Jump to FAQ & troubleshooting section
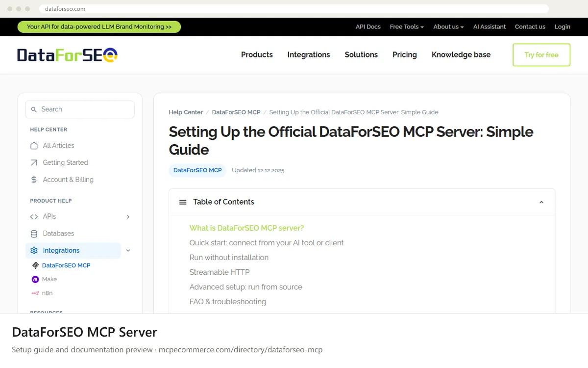Image resolution: width=588 pixels, height=368 pixels. pos(228,302)
